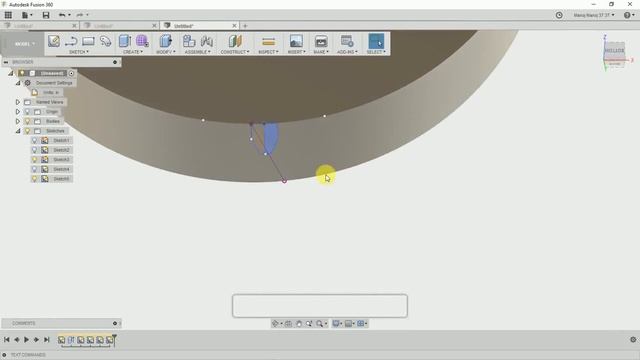Select the Line sketch tool
The height and width of the screenshot is (360, 640).
click(71, 41)
